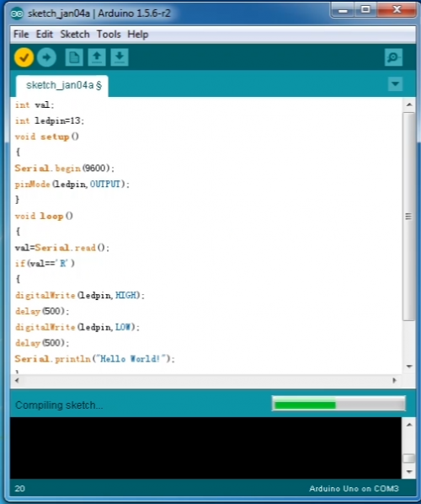
Task: Click the Upload arrow button
Action: point(46,57)
